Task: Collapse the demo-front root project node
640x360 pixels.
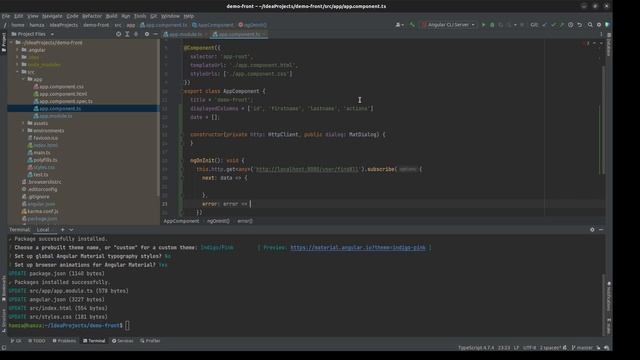Action: click(12, 42)
